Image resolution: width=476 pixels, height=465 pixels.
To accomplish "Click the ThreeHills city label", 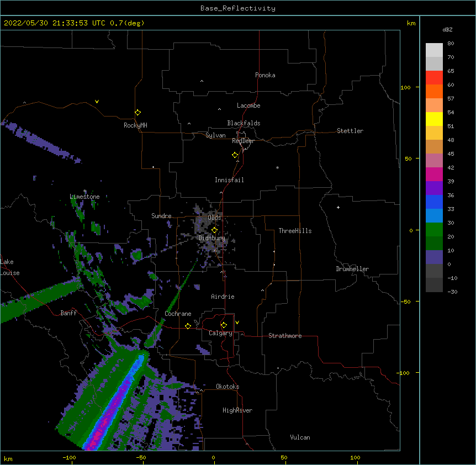I will tap(295, 231).
